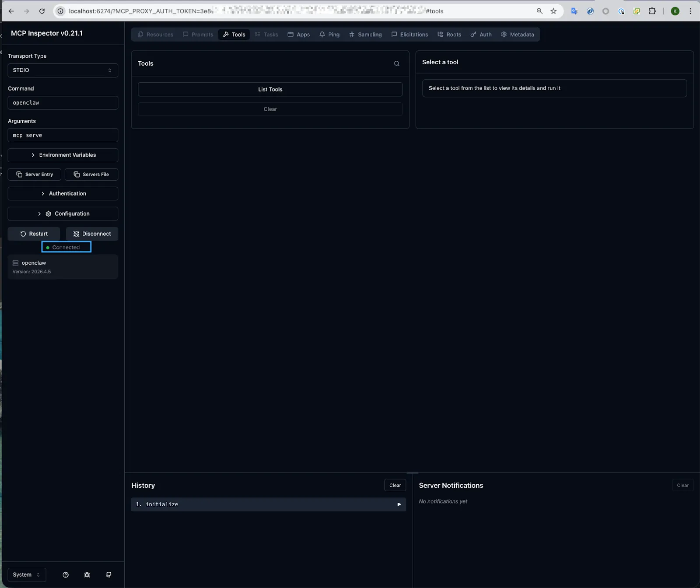This screenshot has width=700, height=588.
Task: Open the Transport Type STDIO dropdown
Action: [63, 70]
